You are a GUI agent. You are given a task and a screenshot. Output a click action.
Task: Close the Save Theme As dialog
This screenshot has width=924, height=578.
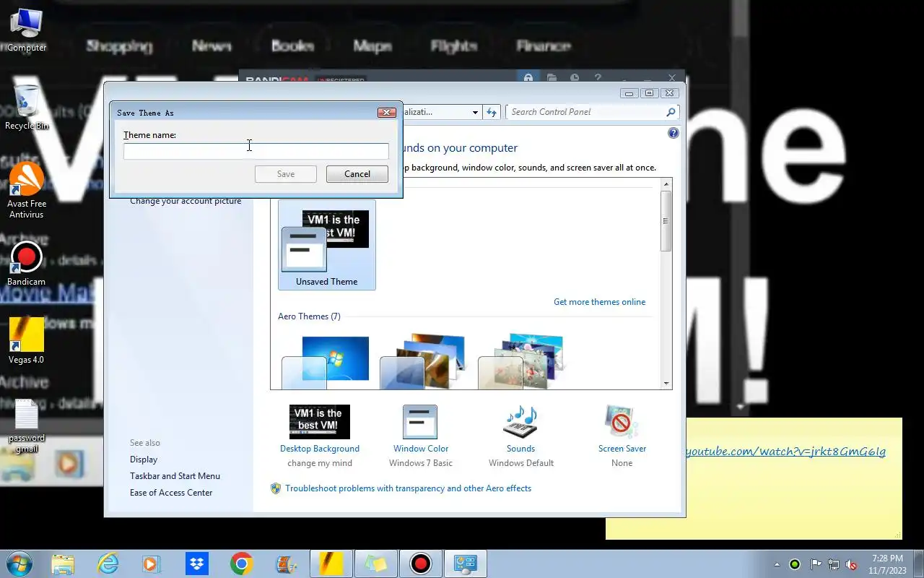tap(387, 113)
